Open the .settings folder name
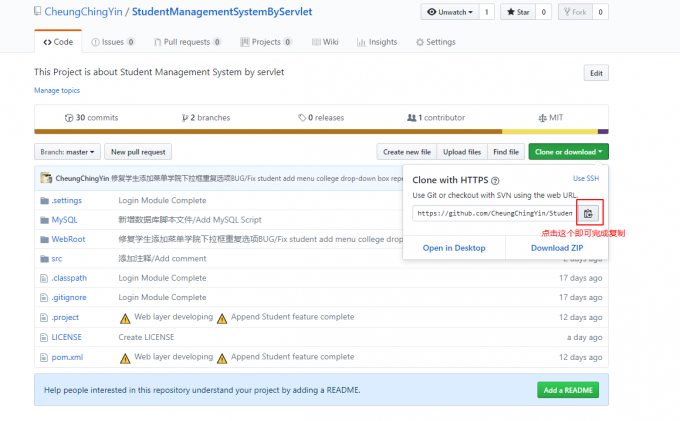The image size is (680, 421). 67,200
